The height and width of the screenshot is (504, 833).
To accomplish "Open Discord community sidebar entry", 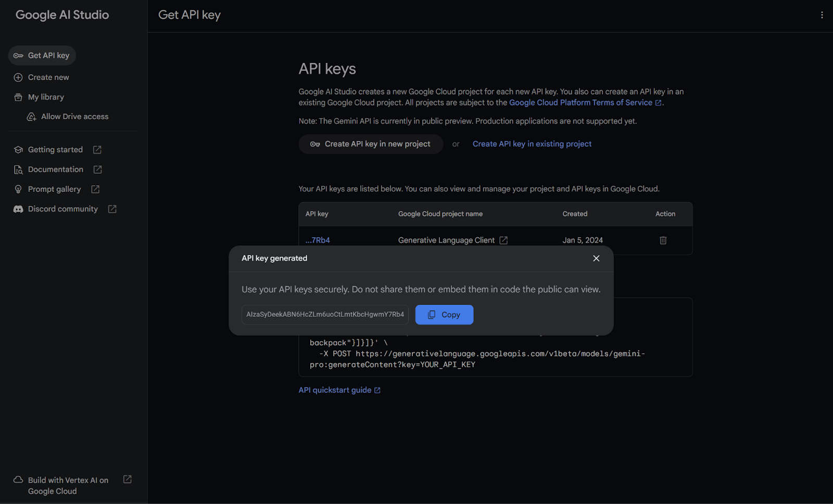I will coord(63,209).
